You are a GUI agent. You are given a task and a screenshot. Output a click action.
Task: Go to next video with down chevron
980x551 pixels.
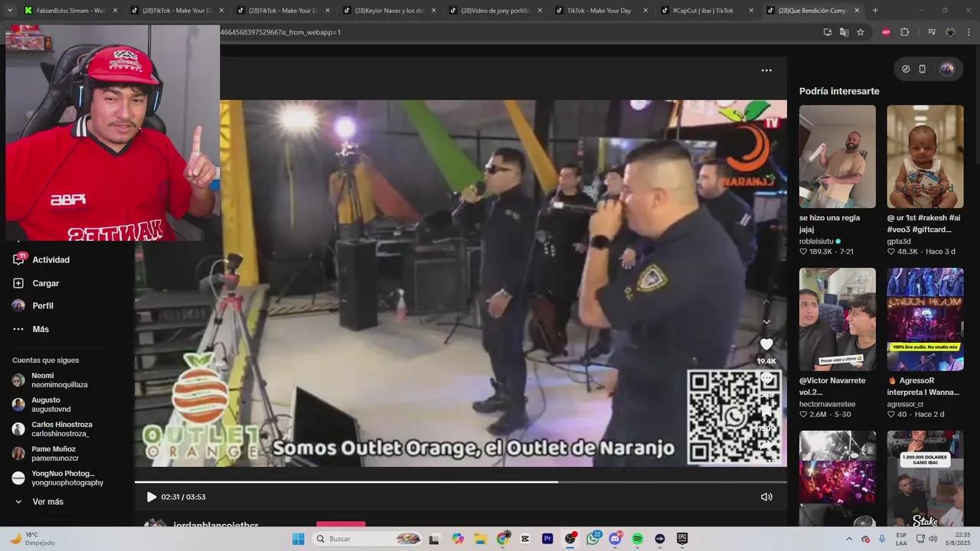pyautogui.click(x=766, y=321)
